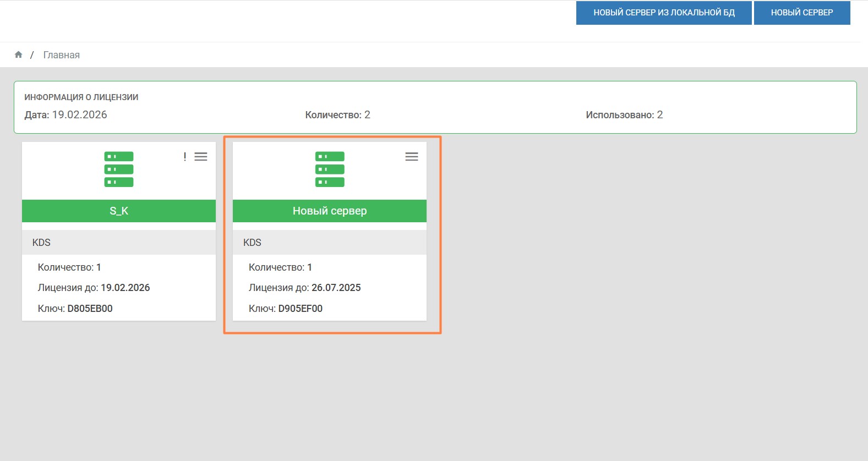868x461 pixels.
Task: Click the ИНФОРМАЦИЯ О ЛИЦЕНЗИИ heading
Action: [x=81, y=97]
